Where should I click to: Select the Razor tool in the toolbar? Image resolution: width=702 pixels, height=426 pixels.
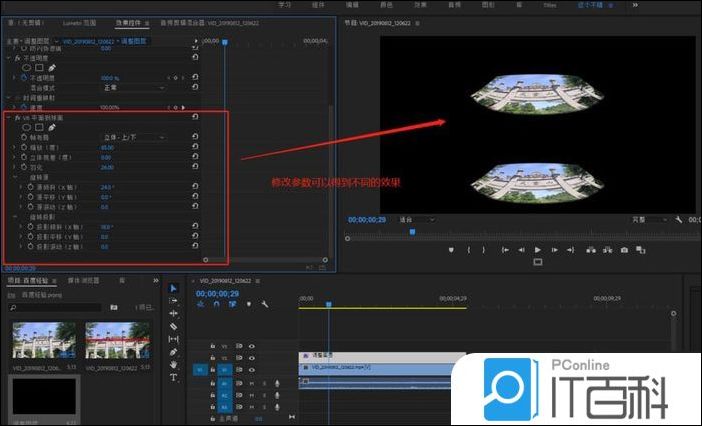click(173, 327)
